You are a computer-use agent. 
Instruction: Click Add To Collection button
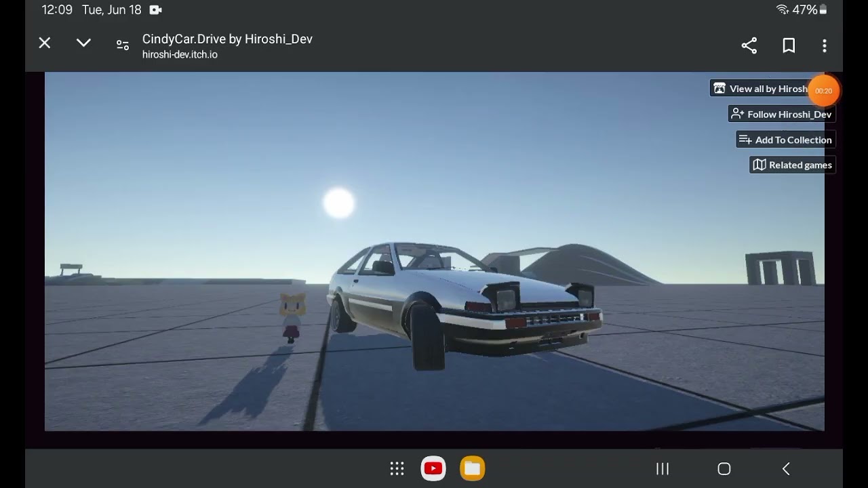[786, 140]
